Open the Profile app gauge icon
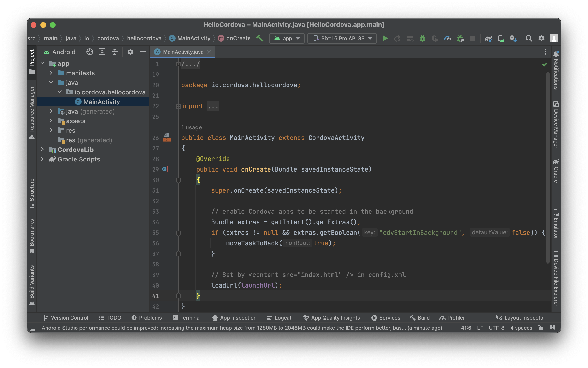Screen dimensions: 588x368 (x=447, y=39)
